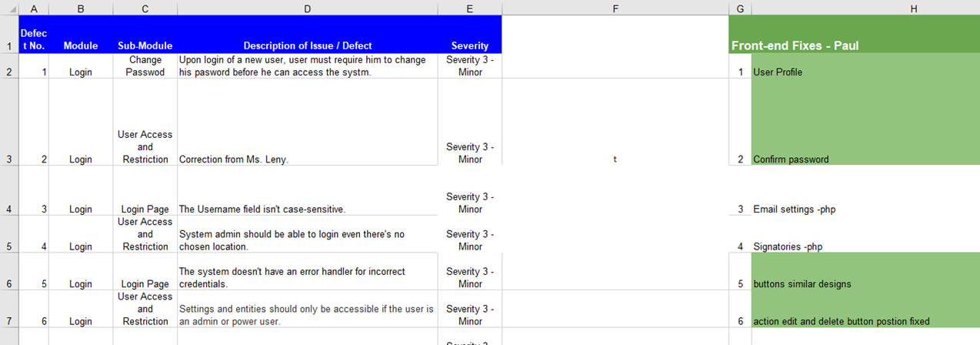Click the 'Description of Issue / Defect' header cell

[308, 34]
